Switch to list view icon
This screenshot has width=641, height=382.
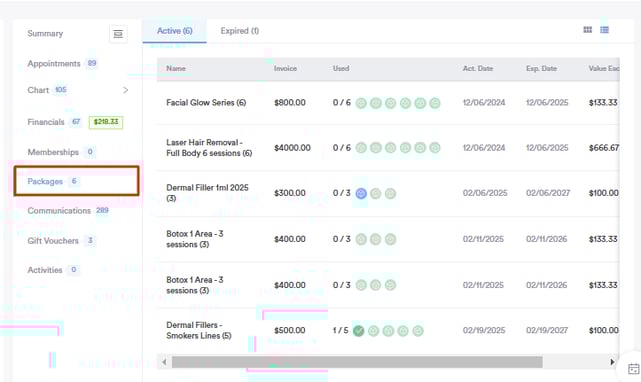click(x=604, y=30)
